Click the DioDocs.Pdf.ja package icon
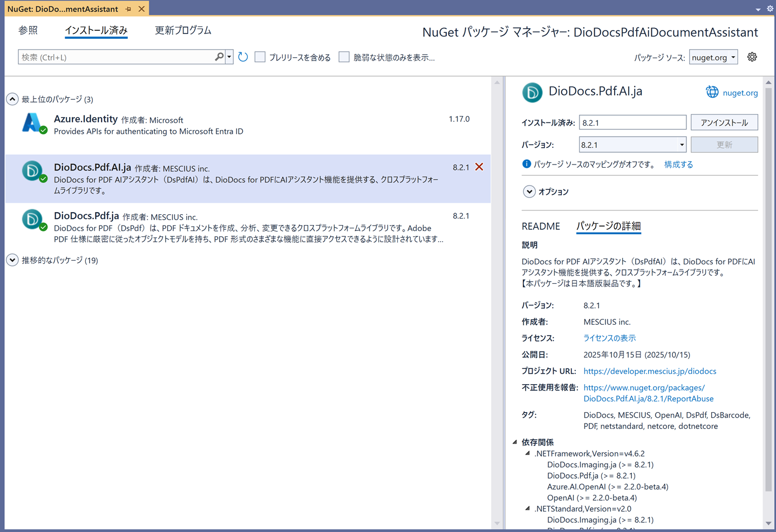Viewport: 776px width, 532px height. (x=33, y=220)
